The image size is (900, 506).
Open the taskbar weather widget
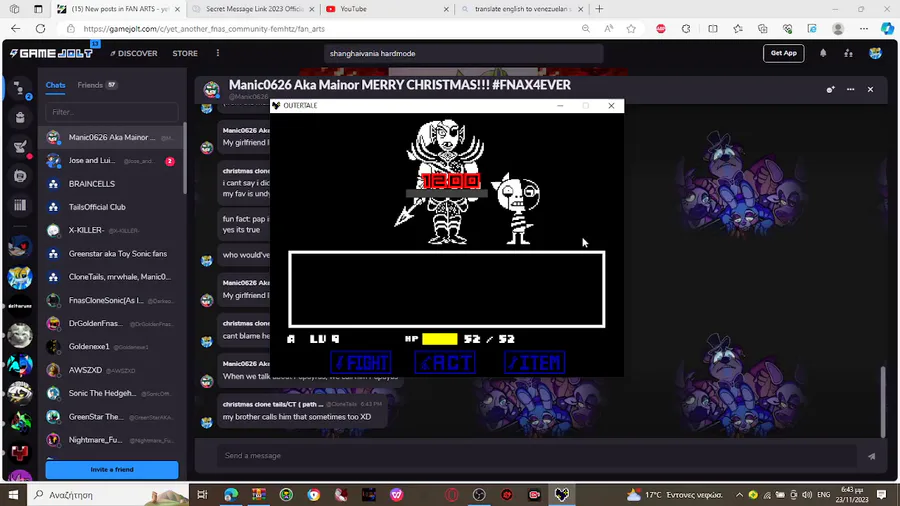pos(674,495)
